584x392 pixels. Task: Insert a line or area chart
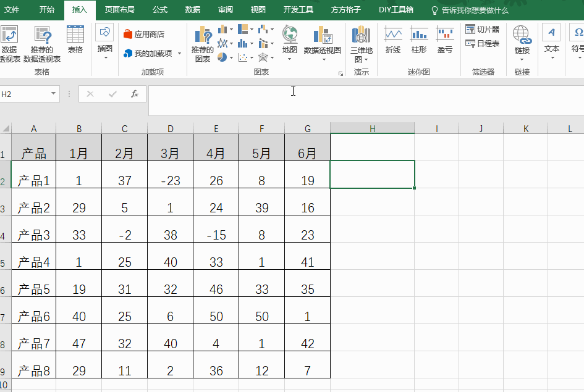click(x=222, y=43)
